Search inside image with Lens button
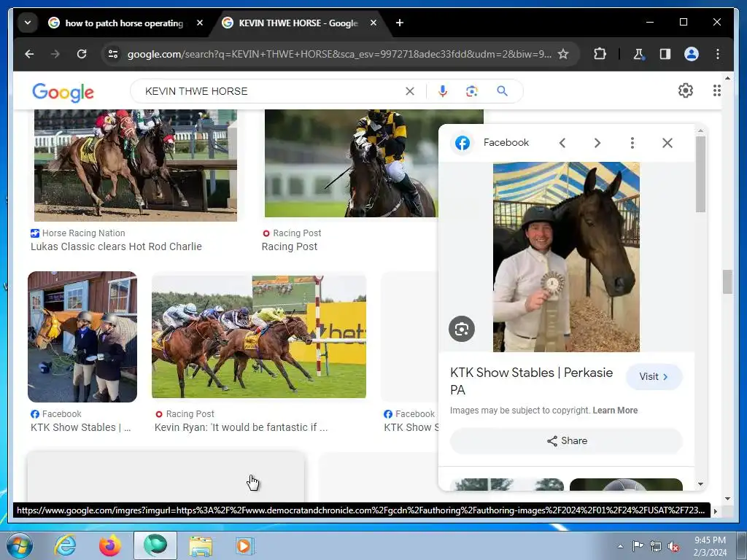This screenshot has width=747, height=560. [x=462, y=329]
